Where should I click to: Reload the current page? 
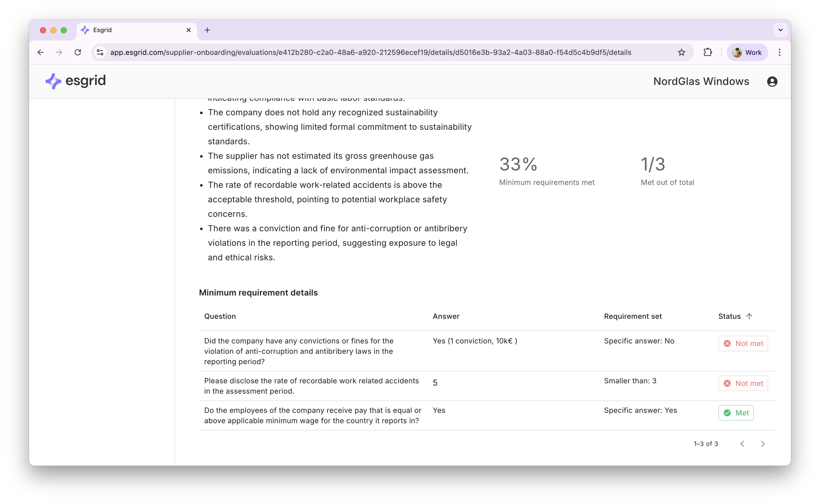tap(78, 52)
